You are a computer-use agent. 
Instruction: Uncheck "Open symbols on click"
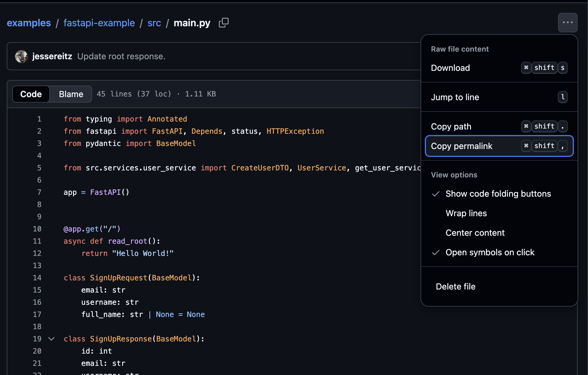click(x=490, y=252)
